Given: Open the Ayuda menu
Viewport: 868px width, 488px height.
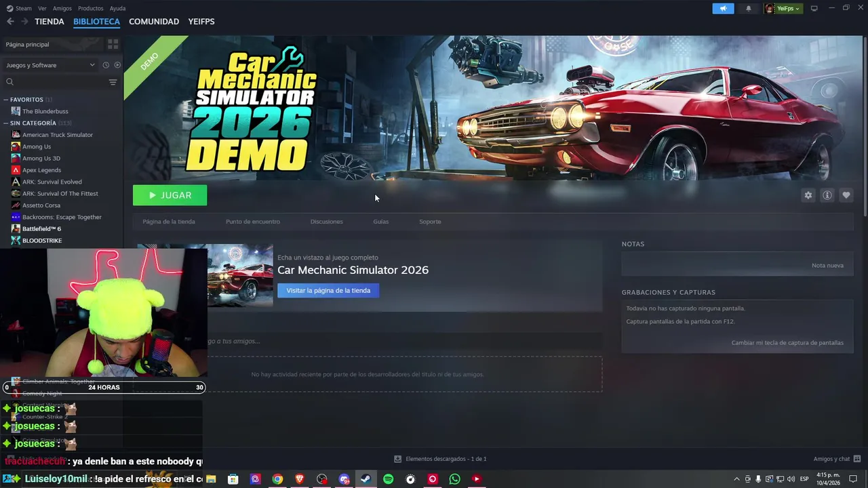Looking at the screenshot, I should tap(117, 8).
